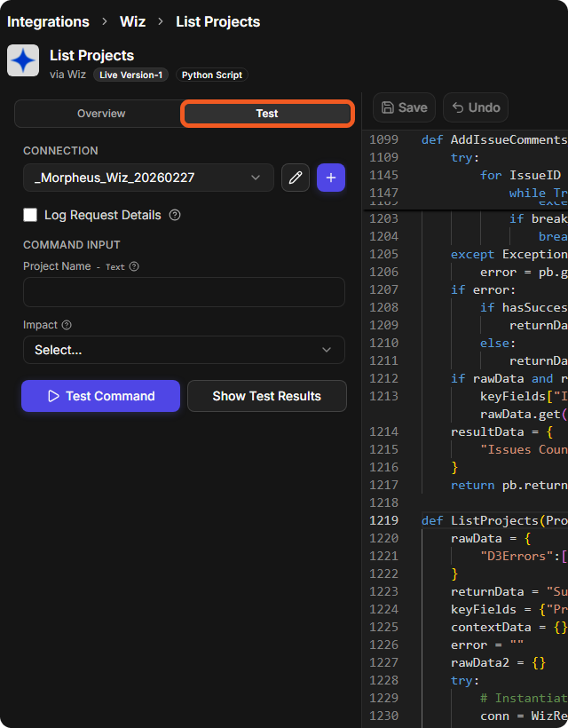The height and width of the screenshot is (728, 568).
Task: Click the '# Instantiat' comment line
Action: pyautogui.click(x=524, y=699)
